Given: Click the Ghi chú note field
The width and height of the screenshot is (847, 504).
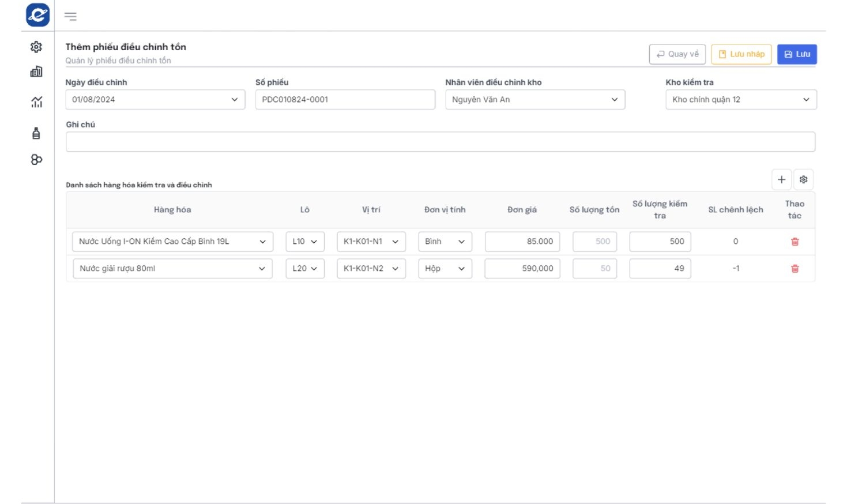Looking at the screenshot, I should pos(440,142).
